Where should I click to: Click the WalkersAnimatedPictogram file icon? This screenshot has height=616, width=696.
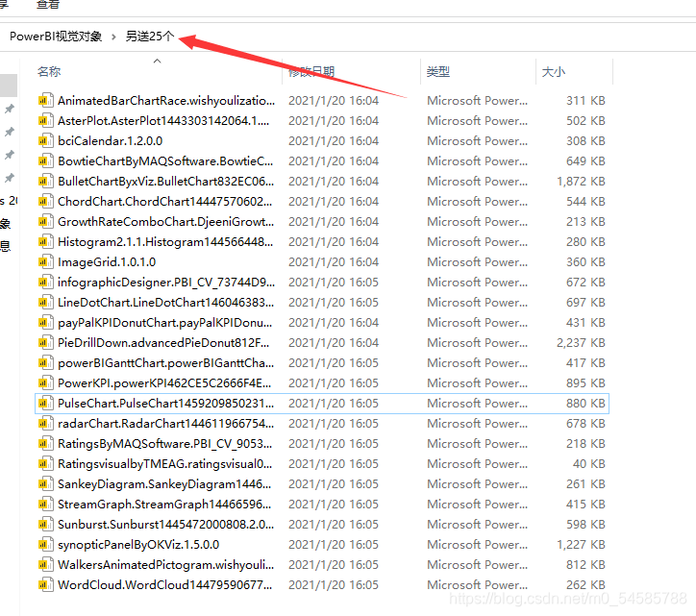[x=46, y=565]
